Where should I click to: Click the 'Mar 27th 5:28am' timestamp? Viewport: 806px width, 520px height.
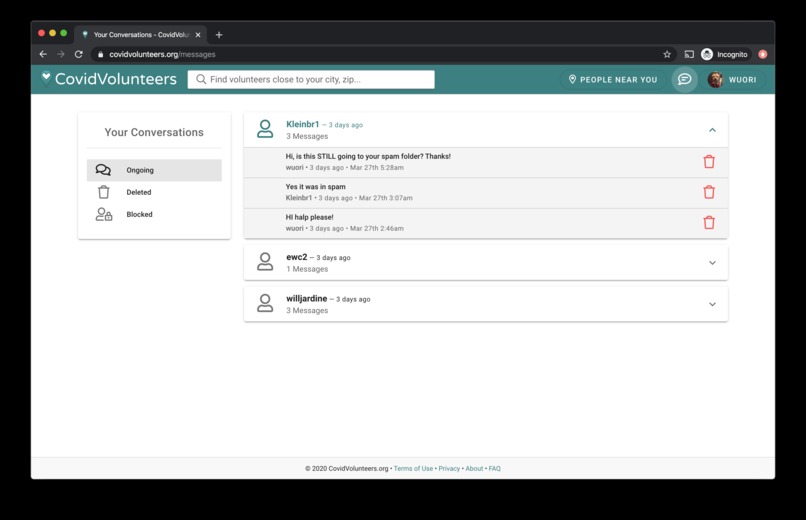point(377,168)
